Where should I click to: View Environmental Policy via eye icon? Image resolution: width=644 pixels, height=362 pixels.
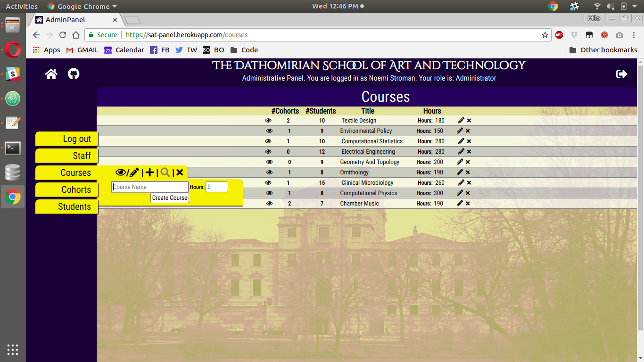click(269, 131)
